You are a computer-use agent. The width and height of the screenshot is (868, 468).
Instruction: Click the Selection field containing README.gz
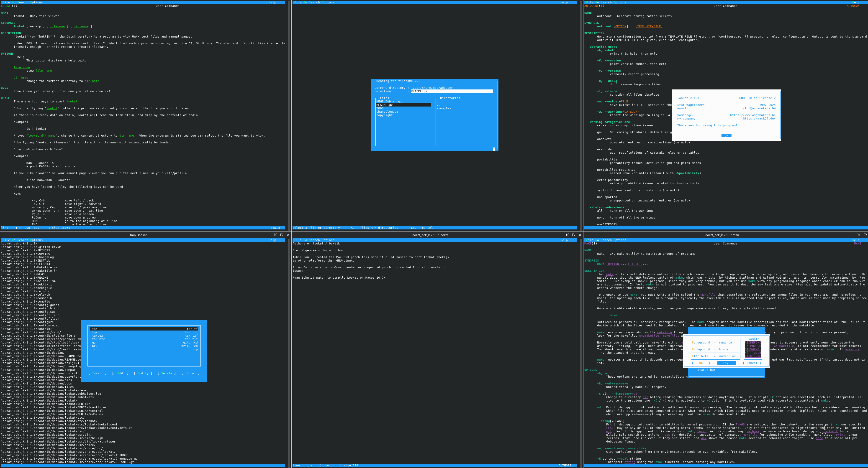click(451, 91)
